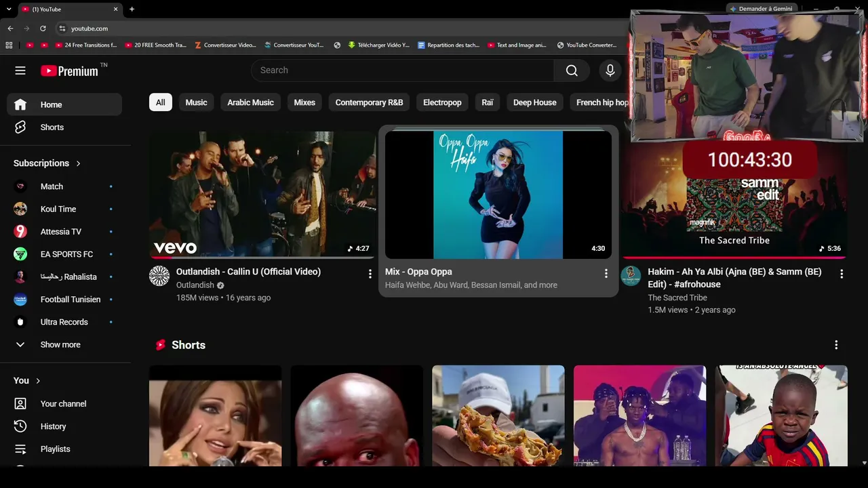The image size is (868, 488).
Task: Open more options for Outlandish video
Action: [370, 274]
